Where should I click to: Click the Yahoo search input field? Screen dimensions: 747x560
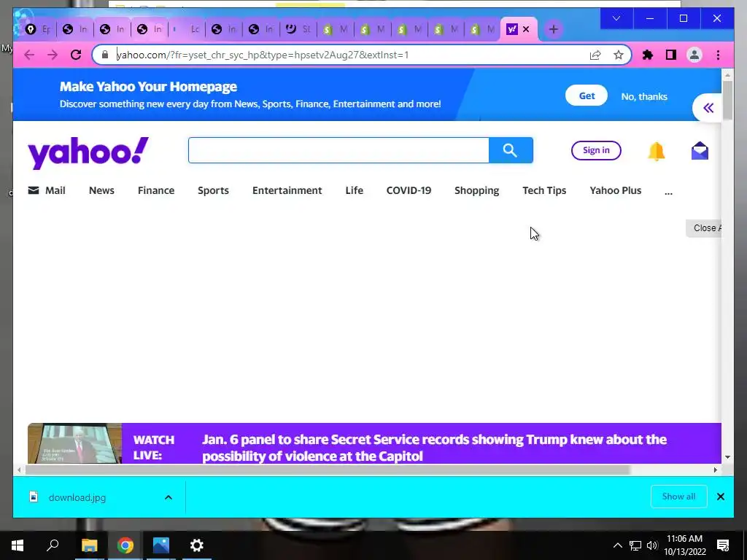[x=338, y=150]
